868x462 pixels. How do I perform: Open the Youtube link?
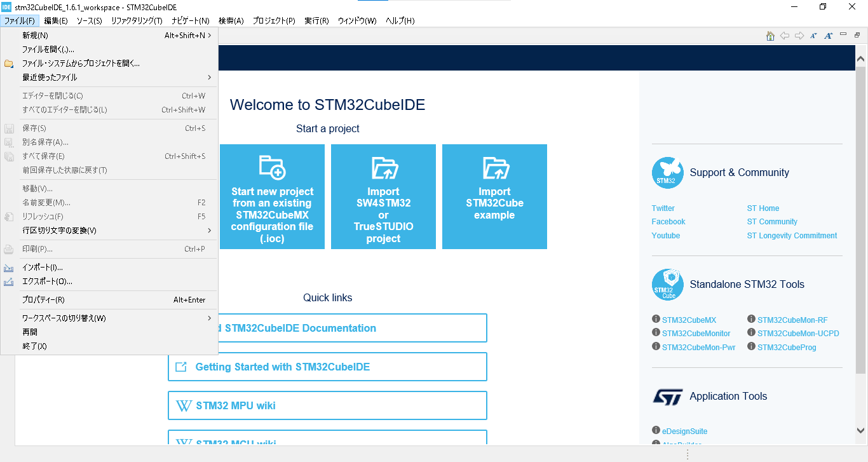tap(666, 236)
